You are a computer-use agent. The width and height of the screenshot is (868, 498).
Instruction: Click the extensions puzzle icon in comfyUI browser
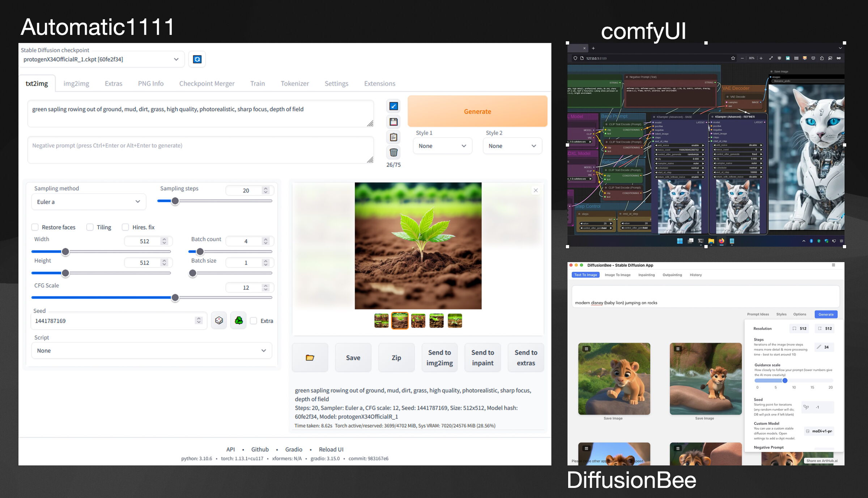pyautogui.click(x=822, y=58)
